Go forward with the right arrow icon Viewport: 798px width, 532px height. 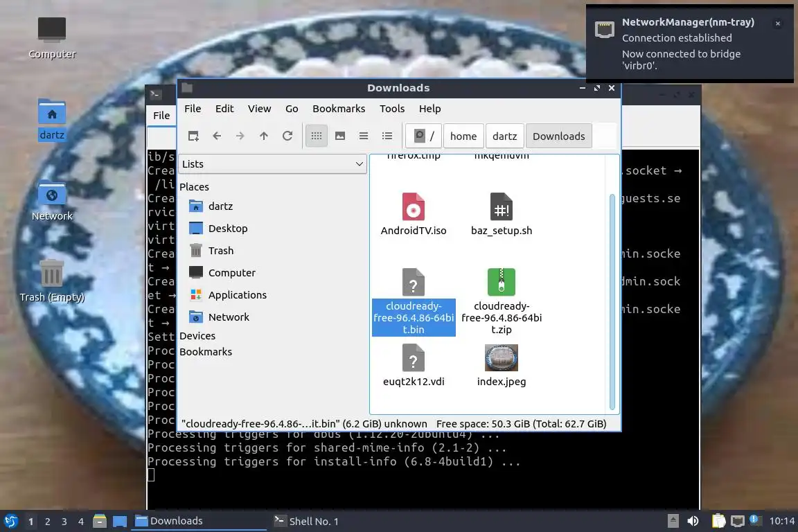click(x=240, y=136)
